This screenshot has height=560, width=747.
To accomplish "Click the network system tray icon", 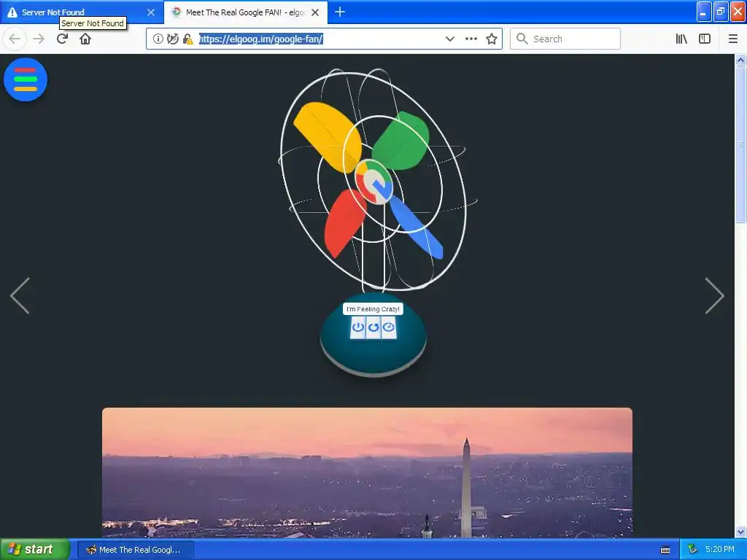I will pyautogui.click(x=692, y=550).
